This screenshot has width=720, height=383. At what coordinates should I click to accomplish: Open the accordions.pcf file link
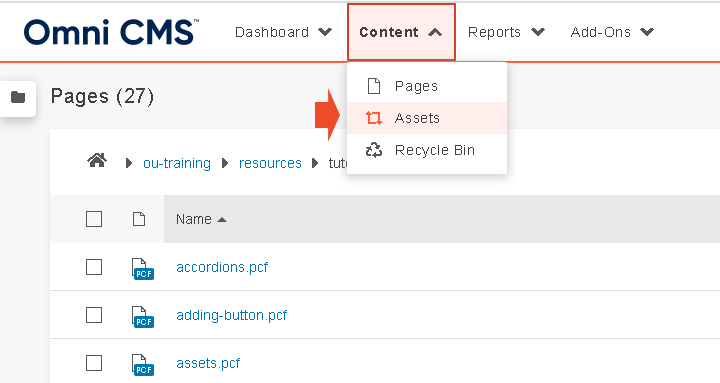coord(222,267)
